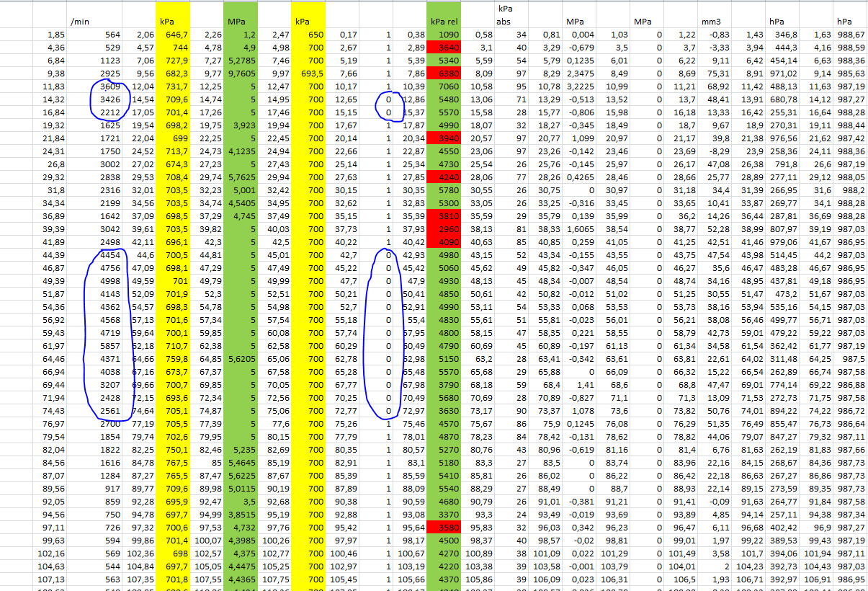Click the "/min" column header cell
The width and height of the screenshot is (868, 591).
78,22
